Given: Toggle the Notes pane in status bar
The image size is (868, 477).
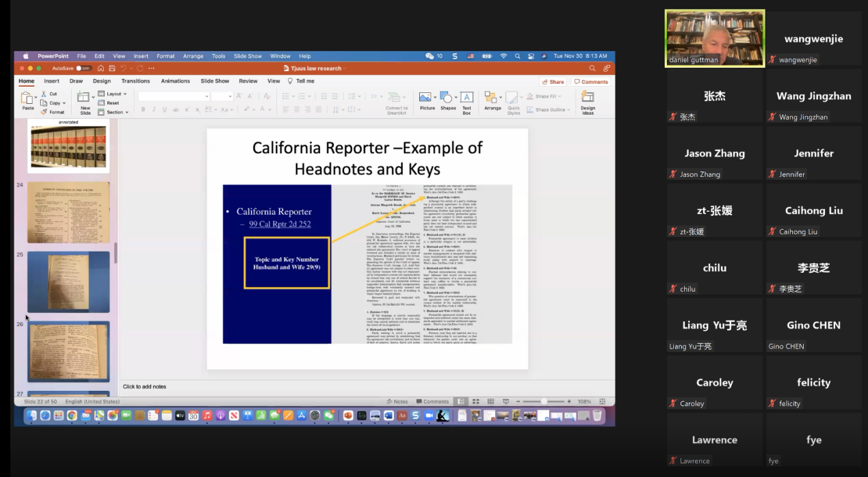Looking at the screenshot, I should (x=397, y=402).
